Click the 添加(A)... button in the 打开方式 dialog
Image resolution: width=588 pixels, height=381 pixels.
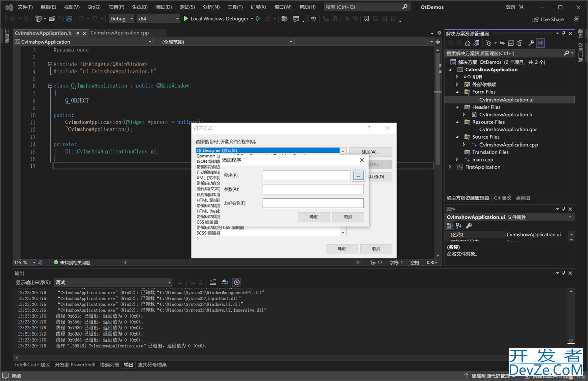point(370,152)
